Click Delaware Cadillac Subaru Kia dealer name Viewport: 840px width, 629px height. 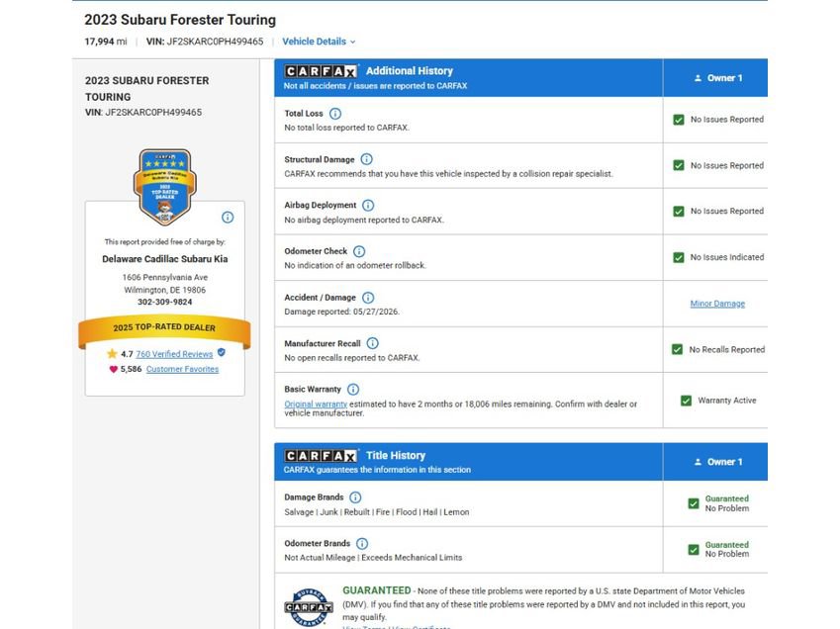165,259
